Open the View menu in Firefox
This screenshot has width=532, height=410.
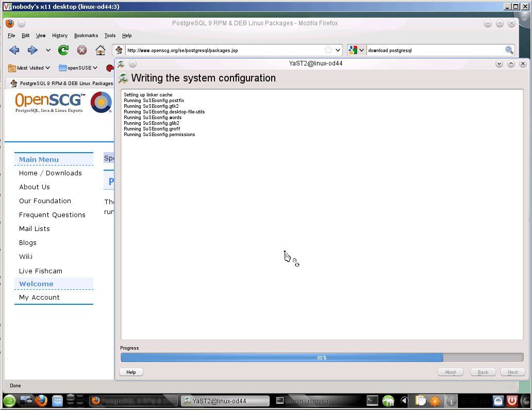click(41, 35)
